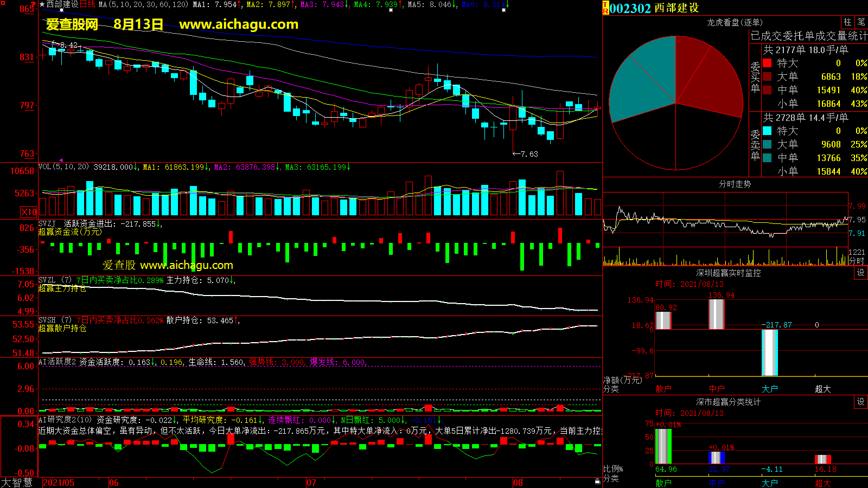Click the 大智慧 label at bottom-left
Viewport: 868px width, 488px height.
(x=17, y=483)
